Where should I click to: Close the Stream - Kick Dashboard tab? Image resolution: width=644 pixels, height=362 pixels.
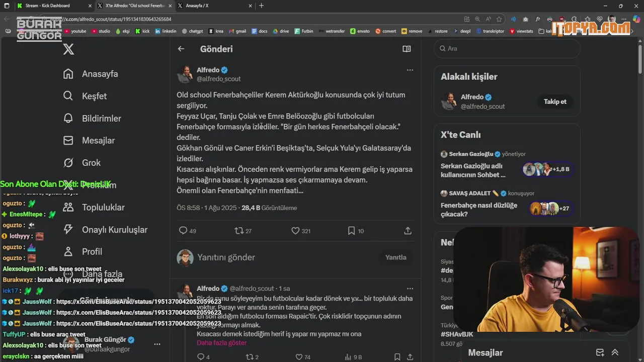[x=90, y=6]
